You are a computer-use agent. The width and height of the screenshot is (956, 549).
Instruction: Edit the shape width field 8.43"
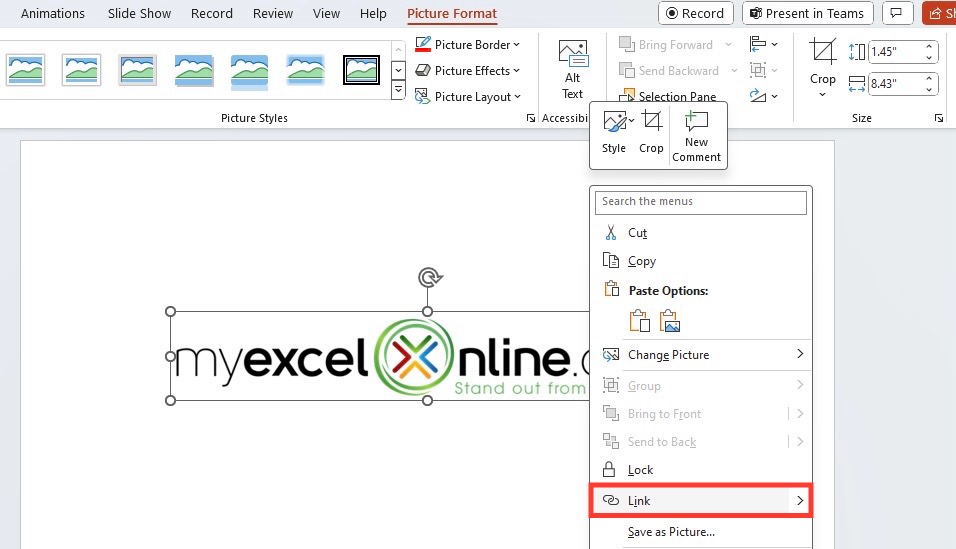[x=896, y=84]
